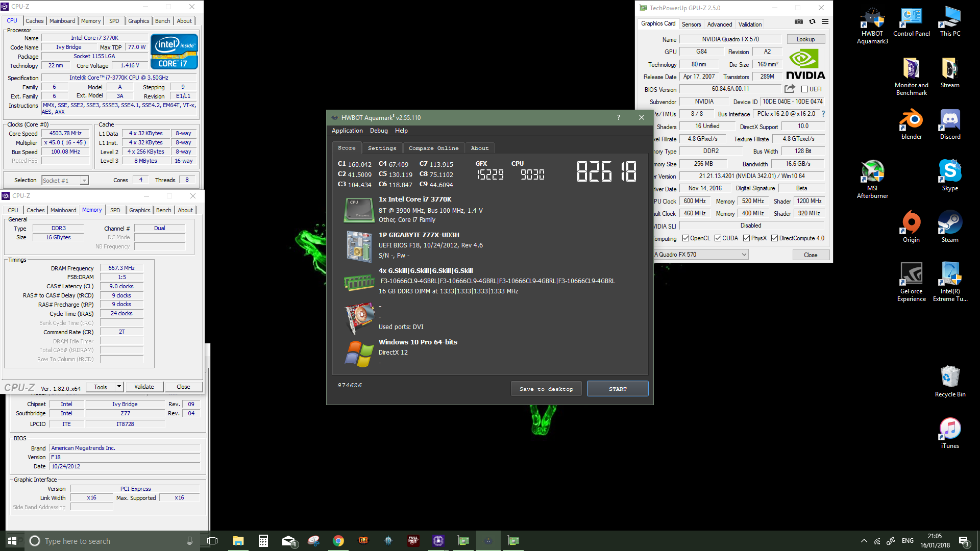Open HWBOT Aquamark3 desktop shortcut
980x551 pixels.
point(872,26)
